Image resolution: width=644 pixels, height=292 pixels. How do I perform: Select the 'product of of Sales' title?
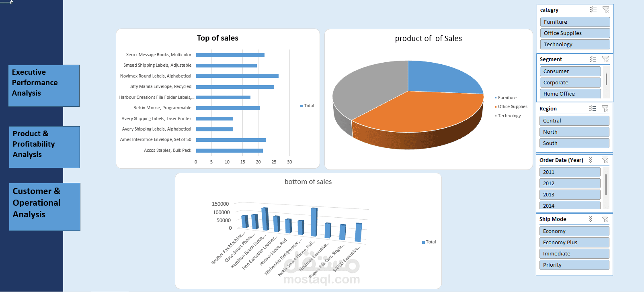429,39
